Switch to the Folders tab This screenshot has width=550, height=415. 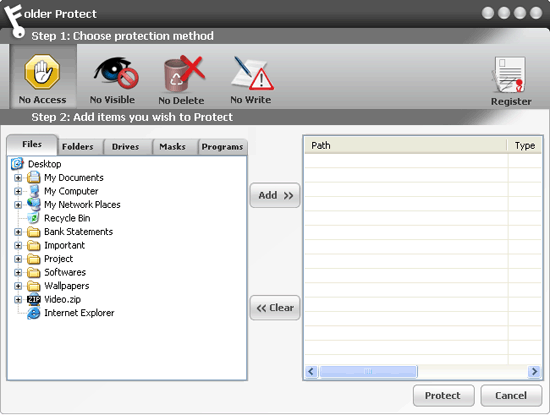(80, 147)
